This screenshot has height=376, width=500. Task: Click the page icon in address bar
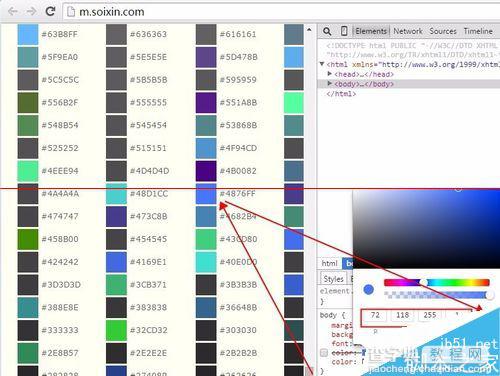pos(71,12)
